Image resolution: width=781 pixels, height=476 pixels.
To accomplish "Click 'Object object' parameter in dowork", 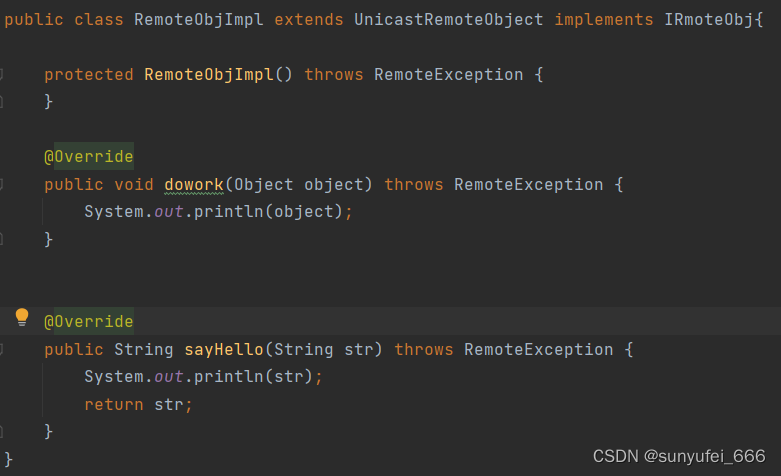I will click(298, 184).
